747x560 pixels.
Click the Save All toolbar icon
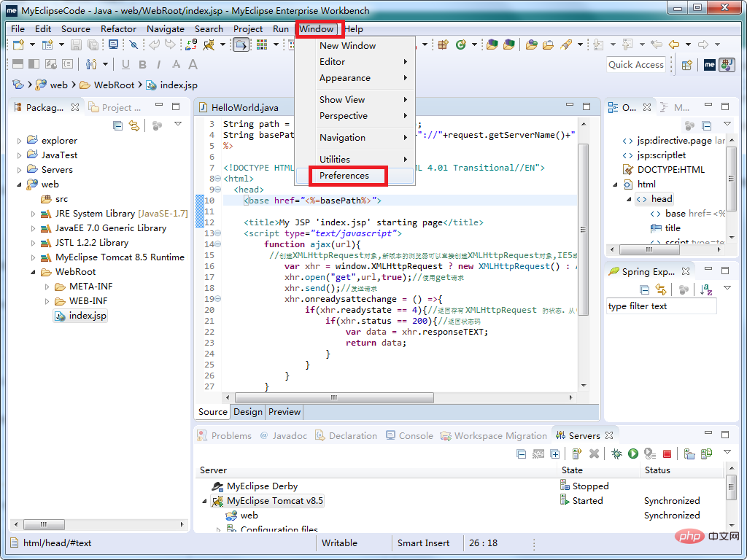pyautogui.click(x=93, y=44)
